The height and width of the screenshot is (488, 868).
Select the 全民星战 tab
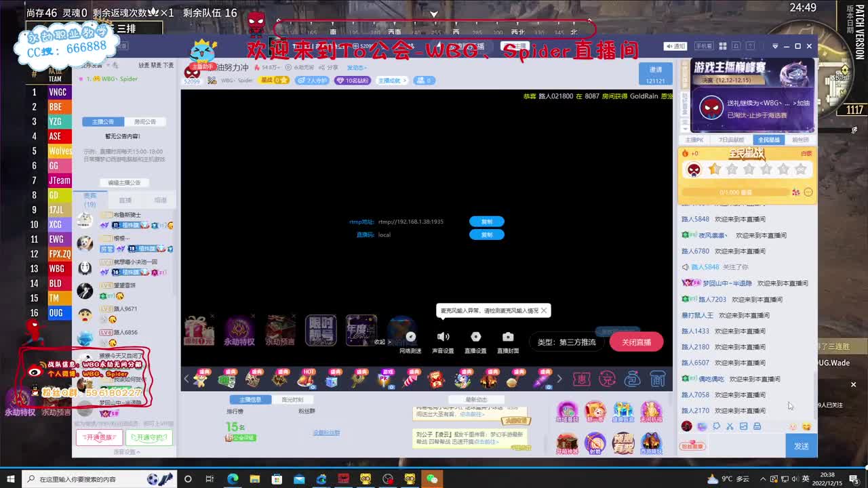(x=768, y=140)
